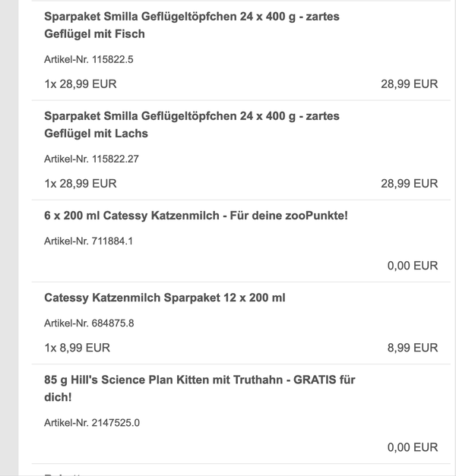The width and height of the screenshot is (456, 476).
Task: Open the 6 x 200 ml Catessy Katzenmilch zooPunkte item
Action: tap(196, 216)
